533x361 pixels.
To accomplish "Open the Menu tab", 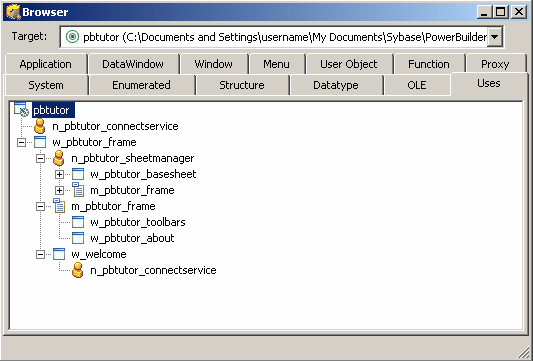I will (276, 64).
